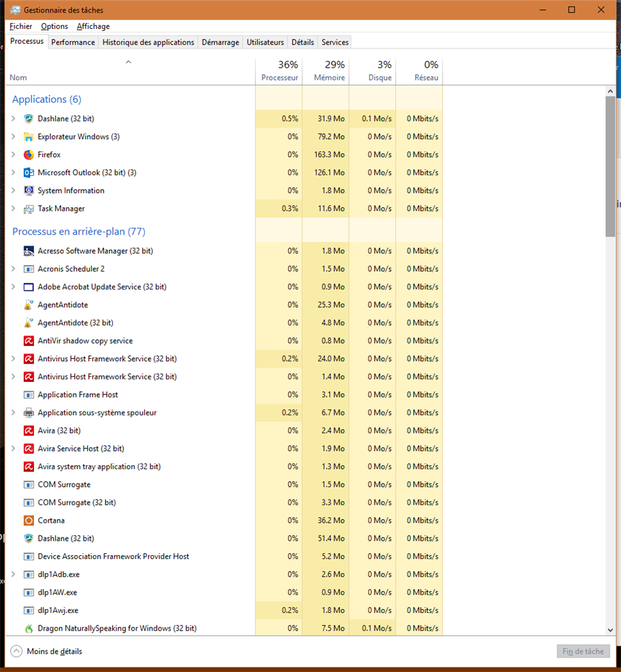Click the Cortana circle icon

[29, 520]
